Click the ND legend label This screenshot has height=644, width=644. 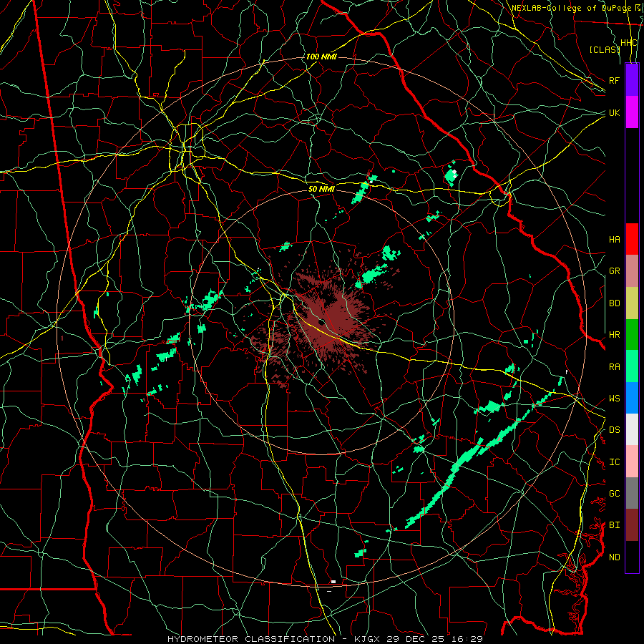615,557
